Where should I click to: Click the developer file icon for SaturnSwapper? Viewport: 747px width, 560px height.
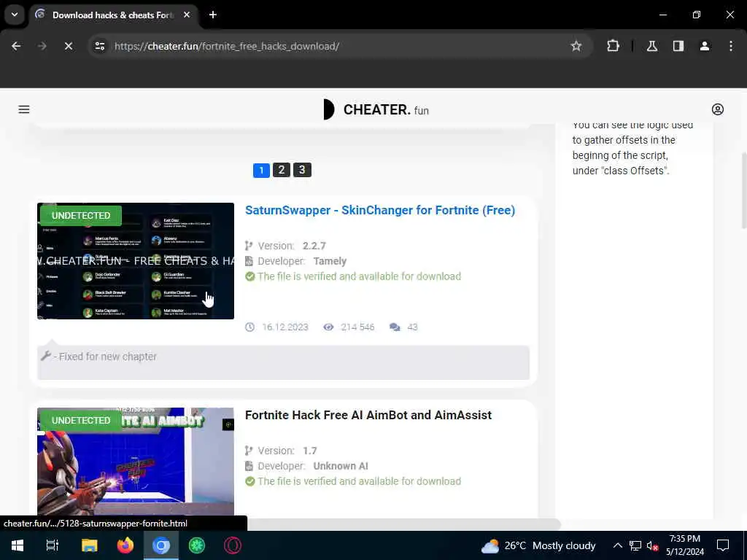pyautogui.click(x=249, y=261)
